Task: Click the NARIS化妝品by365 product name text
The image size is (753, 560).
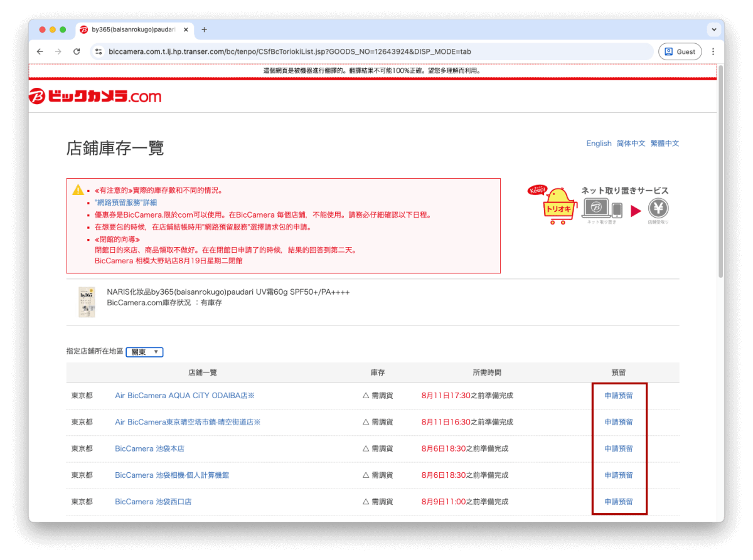Action: (x=228, y=292)
